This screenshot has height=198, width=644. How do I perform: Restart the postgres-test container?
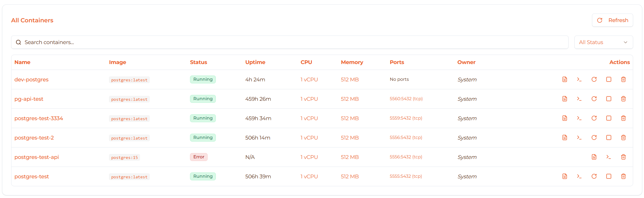click(594, 176)
